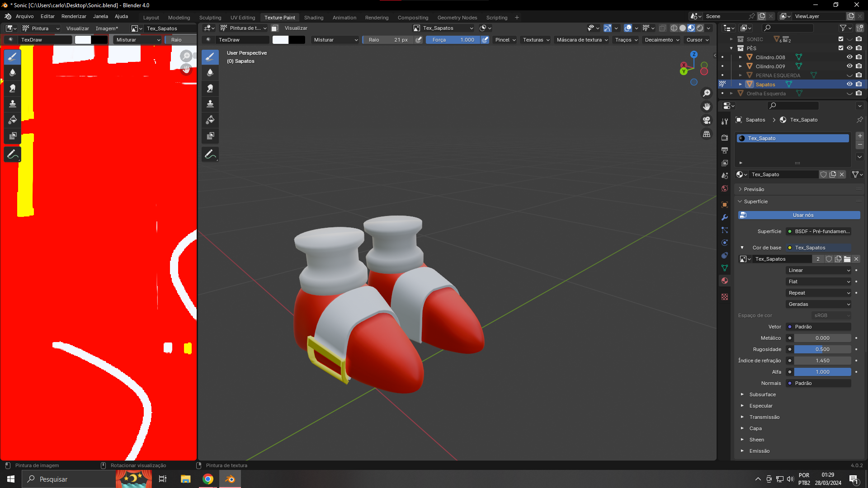
Task: Open the Modifiers wrench properties tab
Action: click(725, 217)
